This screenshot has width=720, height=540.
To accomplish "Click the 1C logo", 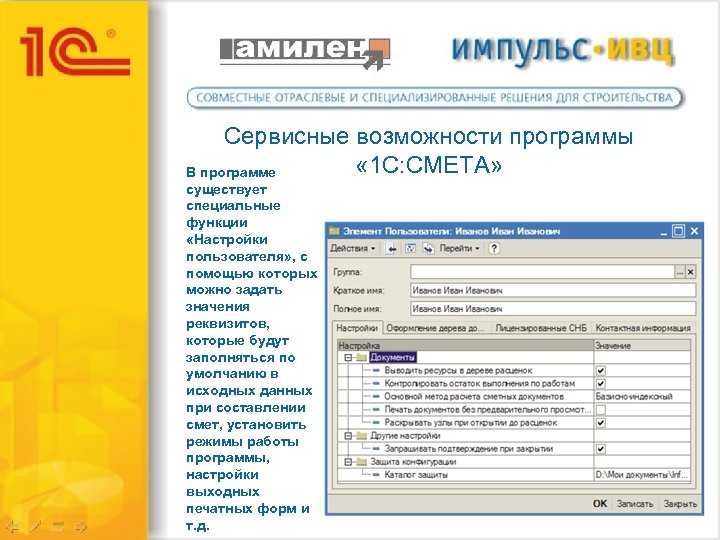I will (x=75, y=51).
